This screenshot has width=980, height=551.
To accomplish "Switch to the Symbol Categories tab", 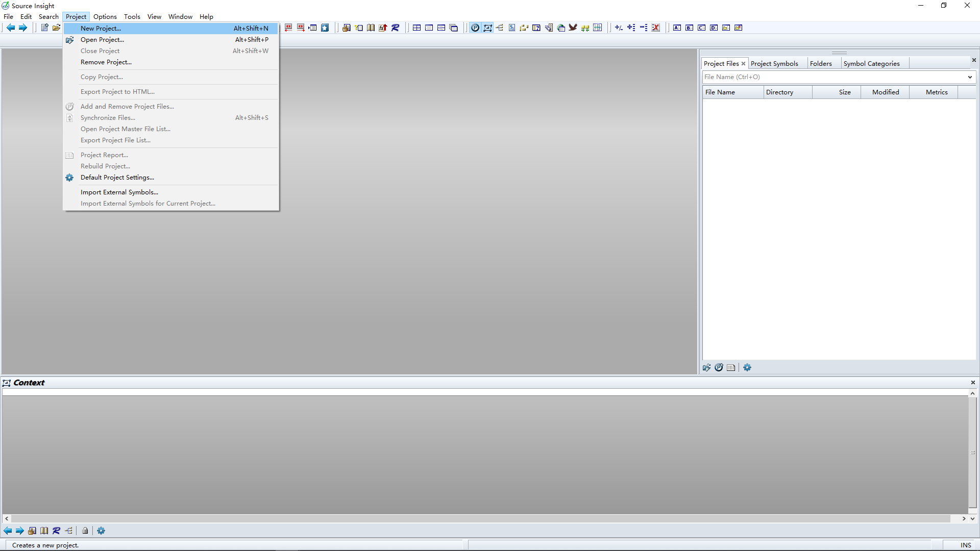I will [871, 64].
